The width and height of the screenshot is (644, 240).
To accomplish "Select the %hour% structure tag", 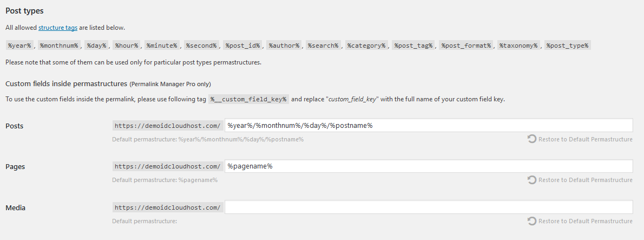I will point(127,45).
